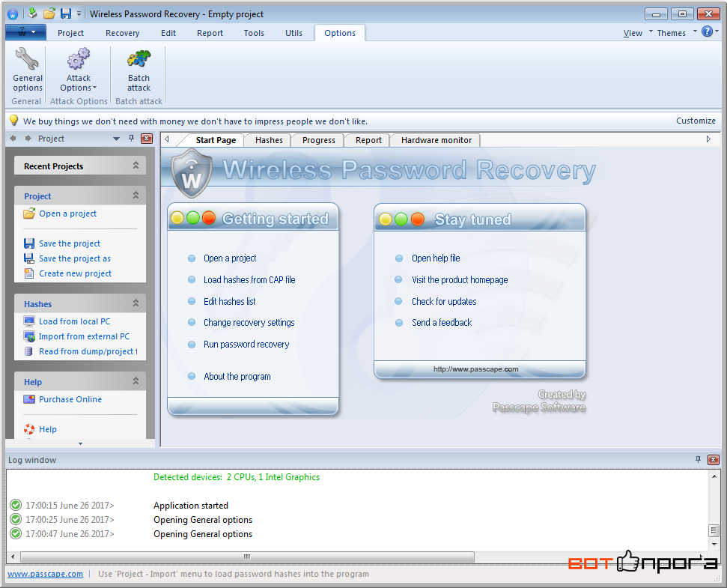
Task: Click the open folder quick-access icon
Action: [49, 13]
